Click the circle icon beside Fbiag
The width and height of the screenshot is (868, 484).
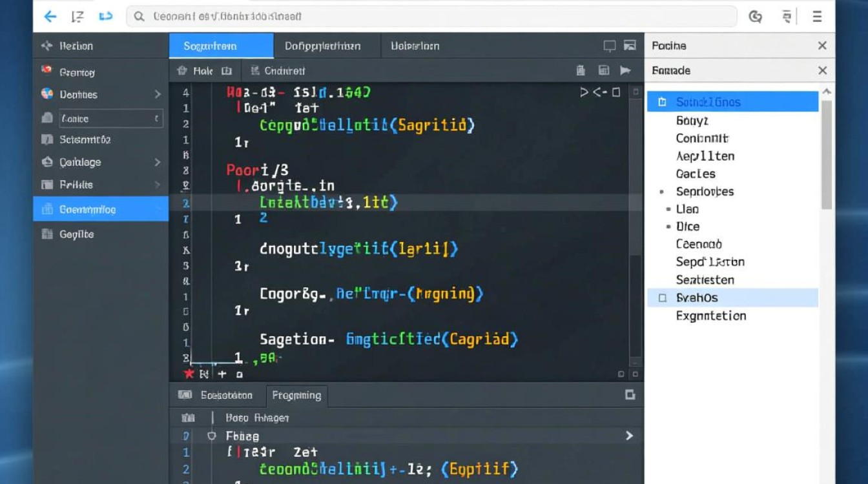pos(211,436)
